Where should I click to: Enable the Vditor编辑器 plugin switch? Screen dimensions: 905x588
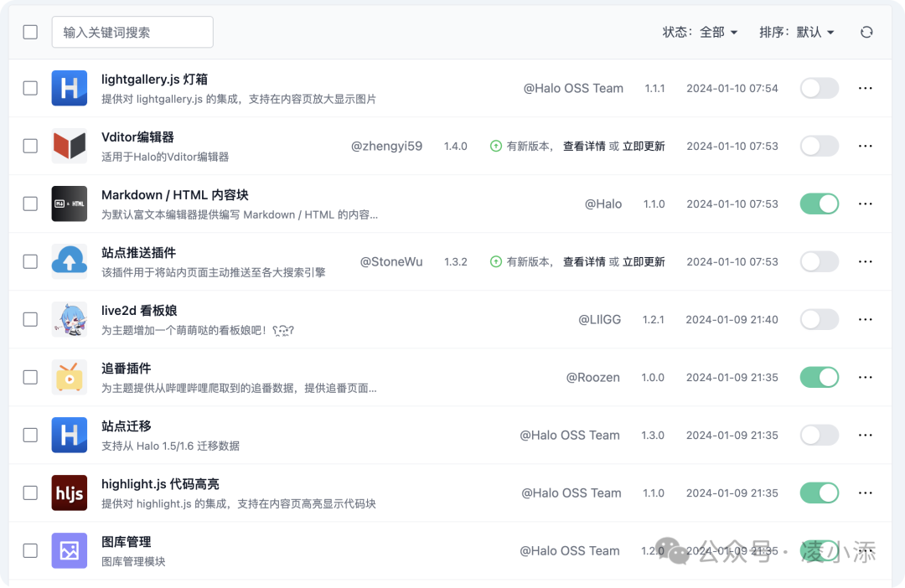pyautogui.click(x=819, y=146)
